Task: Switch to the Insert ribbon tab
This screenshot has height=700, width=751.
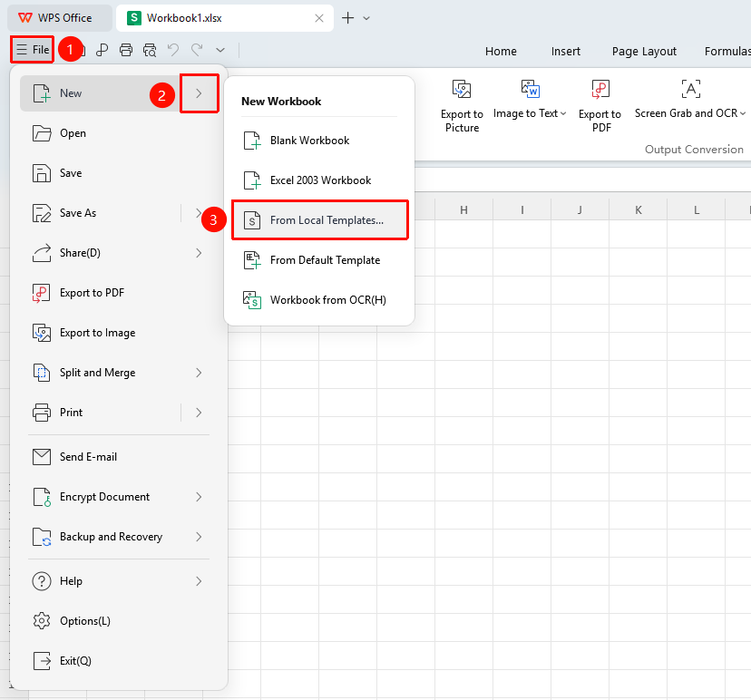Action: pyautogui.click(x=566, y=52)
